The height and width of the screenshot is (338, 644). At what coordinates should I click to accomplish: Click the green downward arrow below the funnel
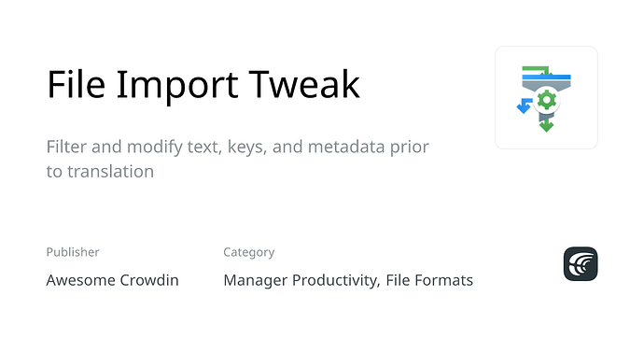pos(546,125)
